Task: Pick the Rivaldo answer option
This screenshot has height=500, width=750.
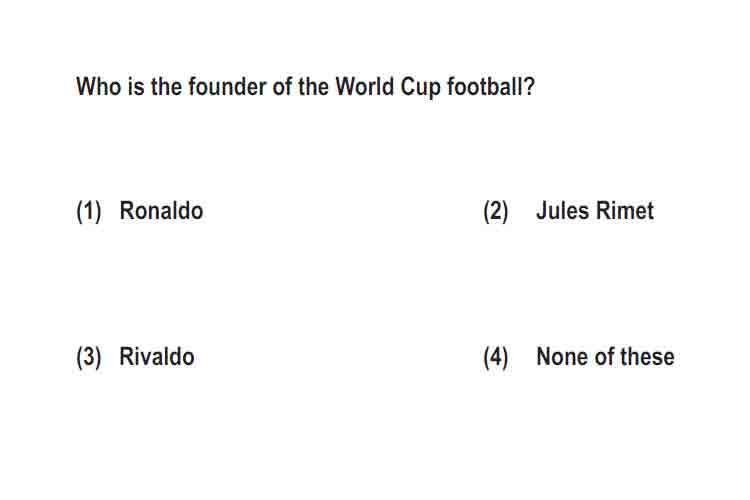Action: tap(157, 357)
